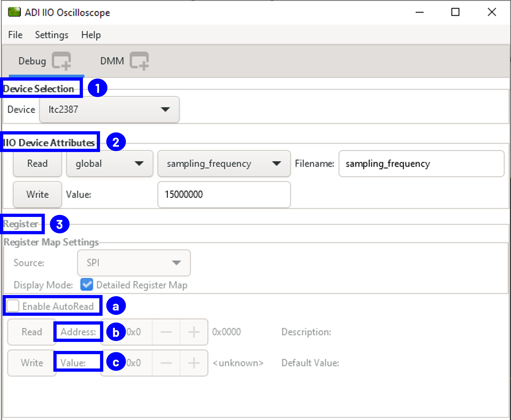Image resolution: width=511 pixels, height=420 pixels.
Task: Open the Settings menu
Action: coord(52,35)
